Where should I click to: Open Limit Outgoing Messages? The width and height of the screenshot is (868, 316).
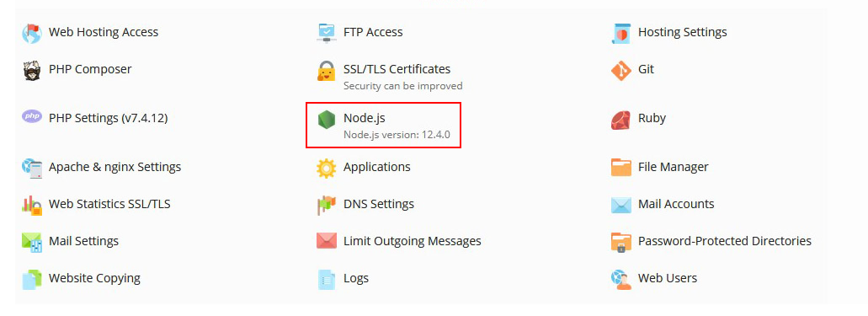pyautogui.click(x=412, y=241)
